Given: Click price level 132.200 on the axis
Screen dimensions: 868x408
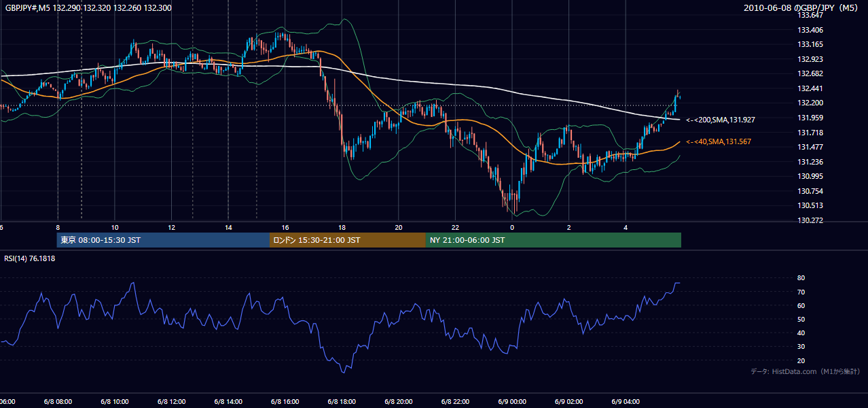Looking at the screenshot, I should (810, 103).
